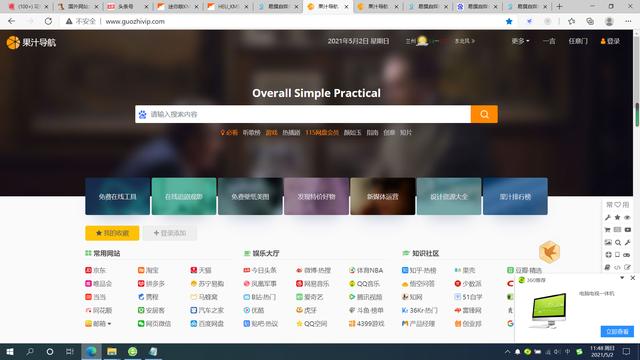Image resolution: width=640 pixels, height=360 pixels.
Task: Open a new browser tab with plus button
Action: click(x=559, y=7)
